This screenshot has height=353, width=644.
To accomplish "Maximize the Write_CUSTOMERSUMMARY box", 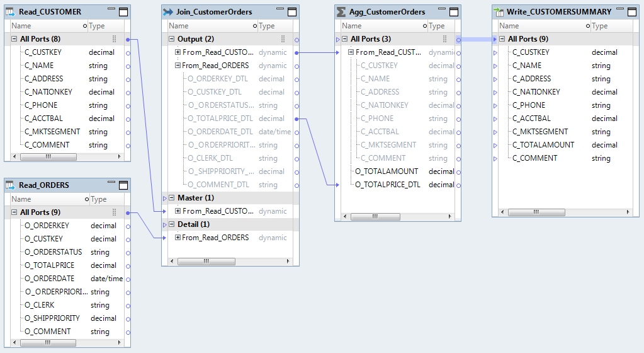I will tap(632, 12).
